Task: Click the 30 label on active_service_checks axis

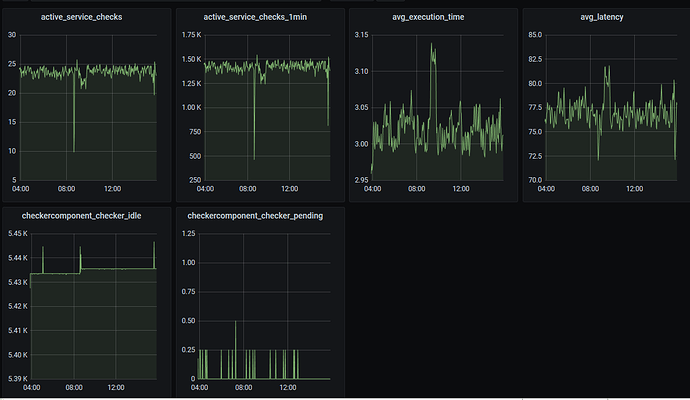Action: click(x=12, y=35)
